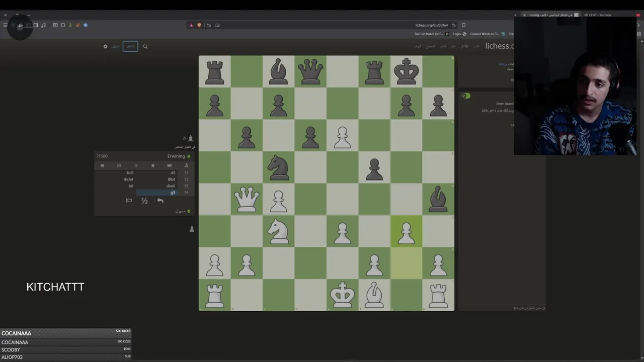
Task: Select the black knight on c5
Action: 279,167
